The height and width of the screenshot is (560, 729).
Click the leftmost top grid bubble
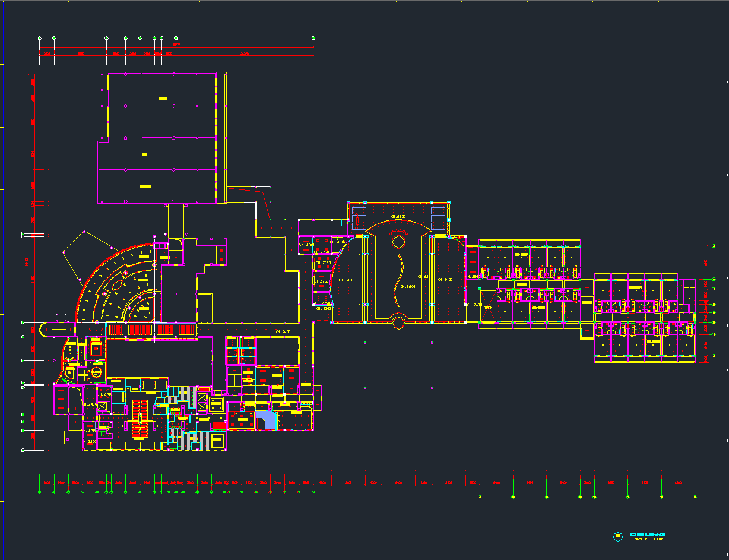click(x=40, y=39)
